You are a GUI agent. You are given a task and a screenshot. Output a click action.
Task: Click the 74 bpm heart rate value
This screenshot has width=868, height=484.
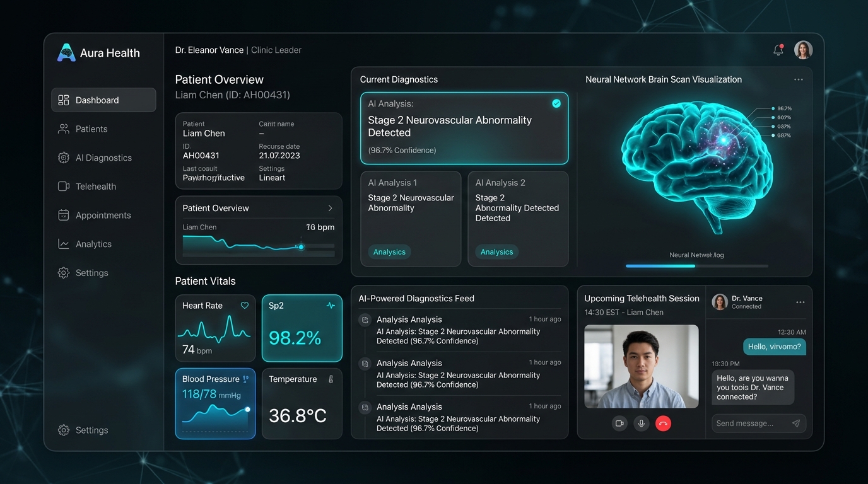(197, 350)
